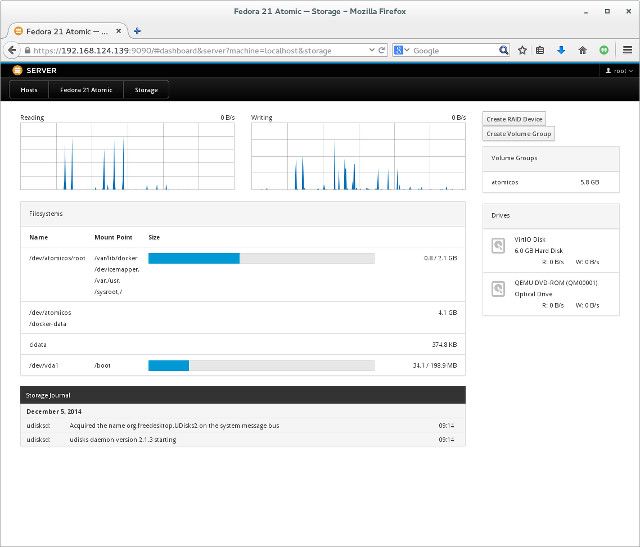Viewport: 640px width, 547px height.
Task: Select the Storage breadcrumb
Action: click(146, 90)
